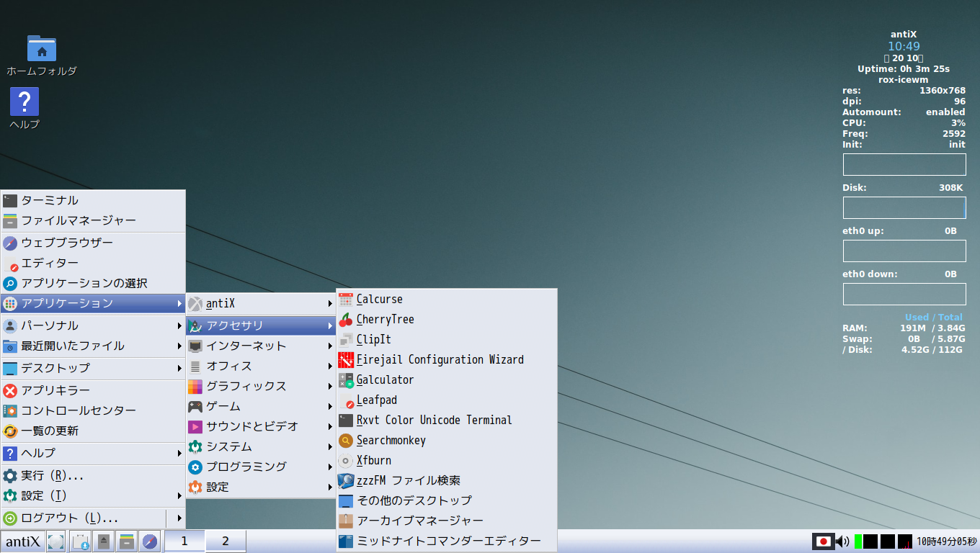980x553 pixels.
Task: Expand the パーソナル submenu
Action: 93,325
